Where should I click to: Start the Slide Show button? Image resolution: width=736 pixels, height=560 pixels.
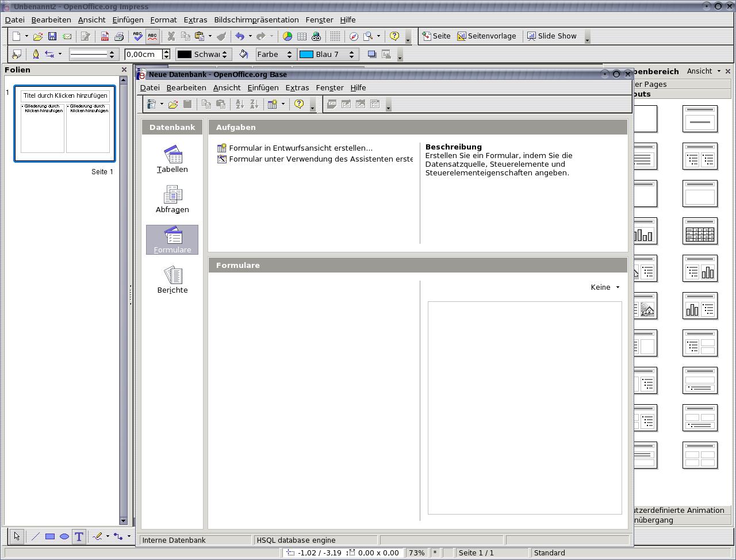[x=551, y=36]
